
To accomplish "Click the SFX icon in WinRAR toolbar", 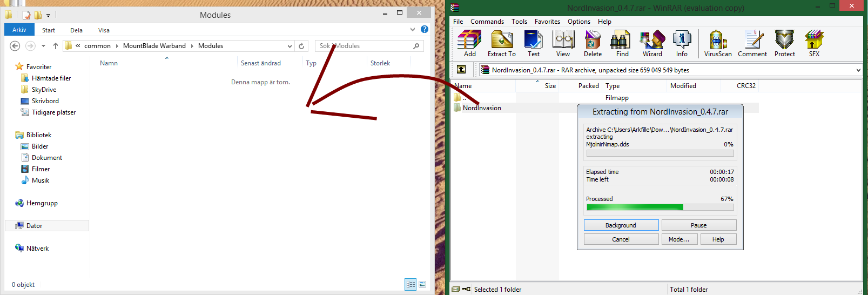I will click(814, 43).
